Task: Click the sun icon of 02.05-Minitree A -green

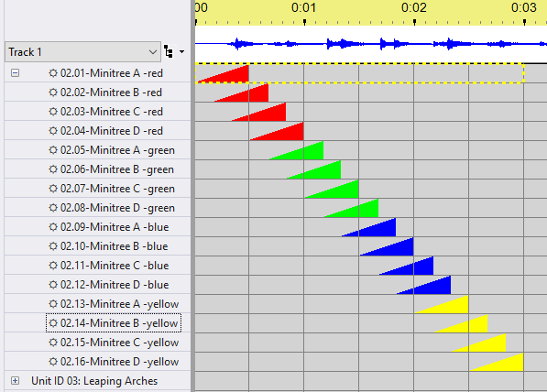Action: tap(53, 150)
